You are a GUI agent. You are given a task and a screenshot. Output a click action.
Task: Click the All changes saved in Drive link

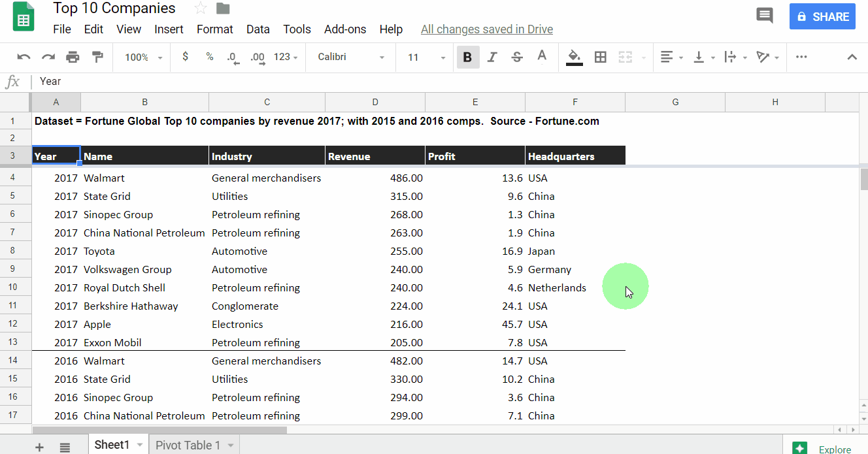(487, 29)
